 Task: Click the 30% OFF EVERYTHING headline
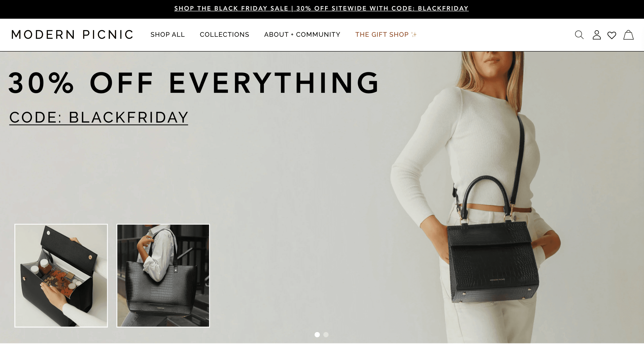pyautogui.click(x=193, y=83)
